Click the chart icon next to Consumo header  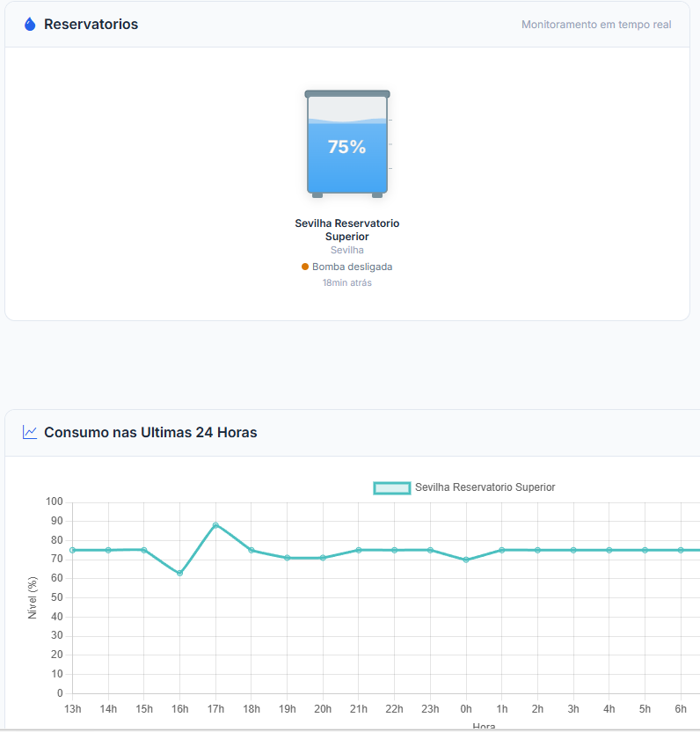click(x=28, y=432)
